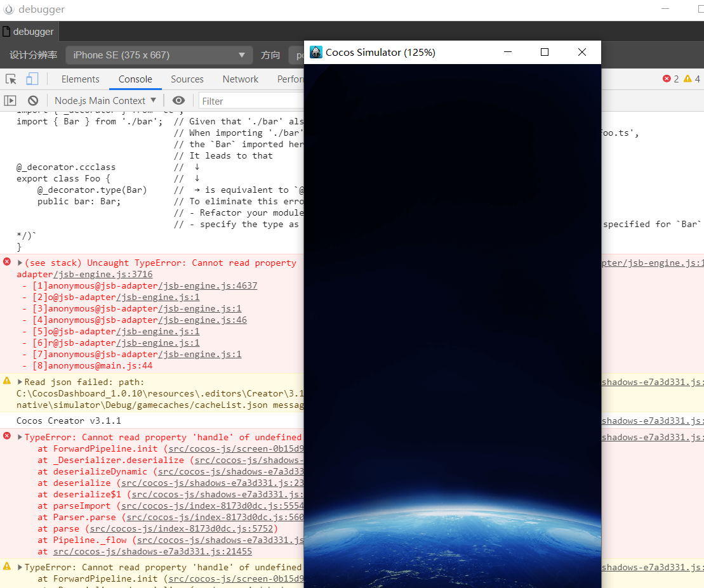Open jsb-engine.js:1 link in frame 2
This screenshot has width=704, height=588.
point(158,297)
